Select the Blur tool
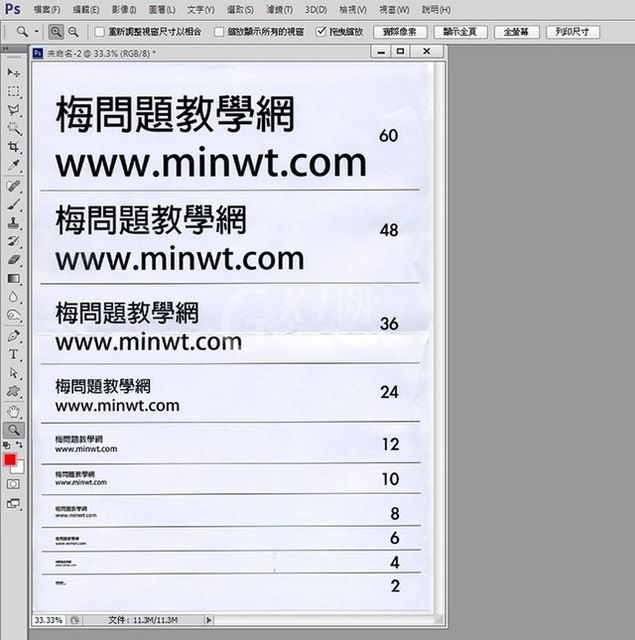Screen dimensions: 635x640 tap(13, 297)
